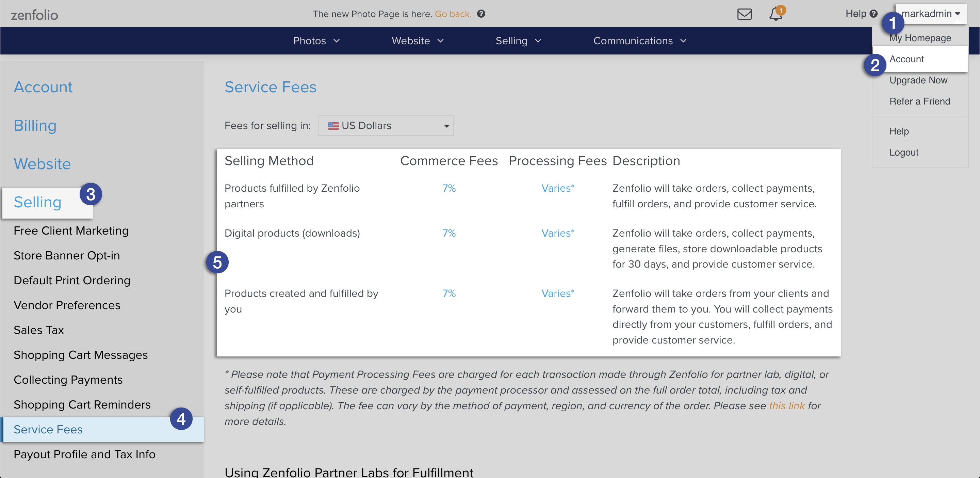Click the Processing Fees column header
980x478 pixels.
pos(558,161)
